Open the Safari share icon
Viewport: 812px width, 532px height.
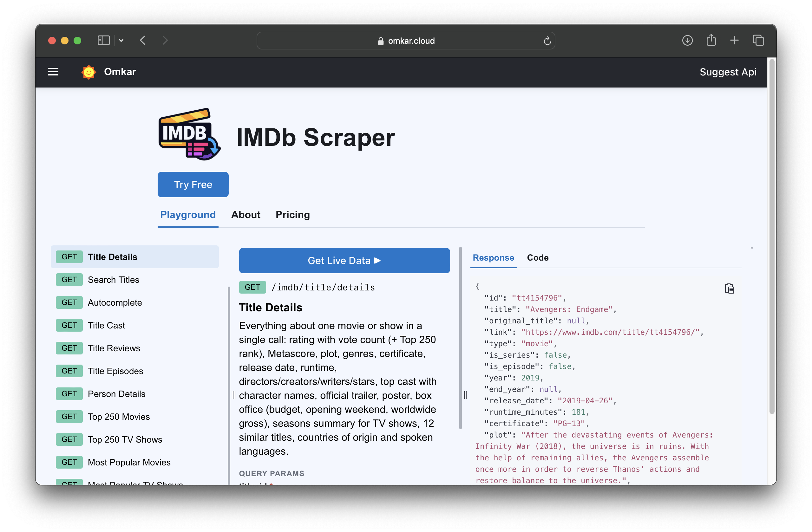click(x=711, y=40)
